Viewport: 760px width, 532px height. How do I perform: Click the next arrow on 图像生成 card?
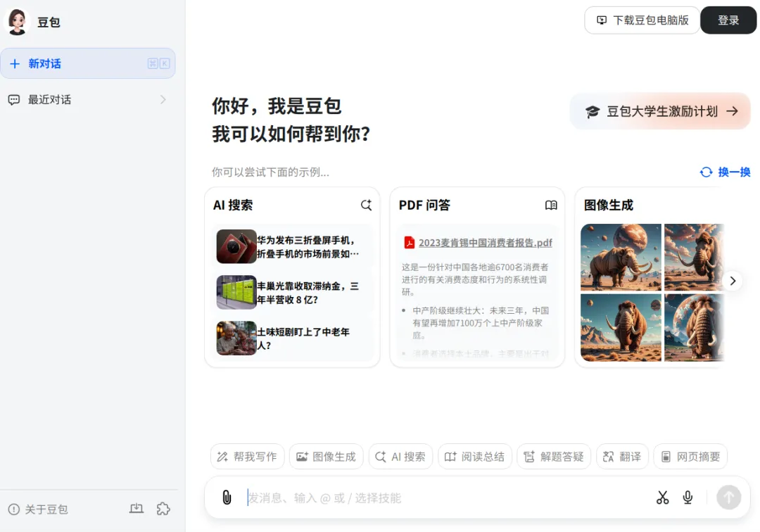733,281
